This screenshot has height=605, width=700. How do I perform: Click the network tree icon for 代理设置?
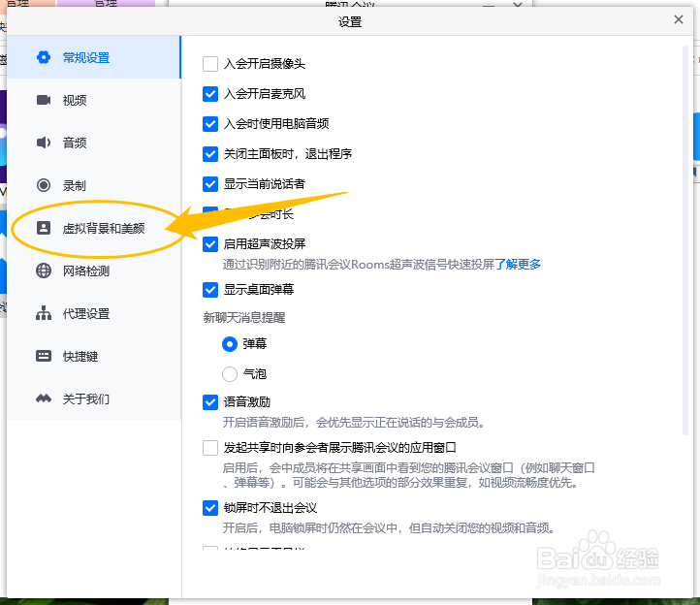point(44,313)
